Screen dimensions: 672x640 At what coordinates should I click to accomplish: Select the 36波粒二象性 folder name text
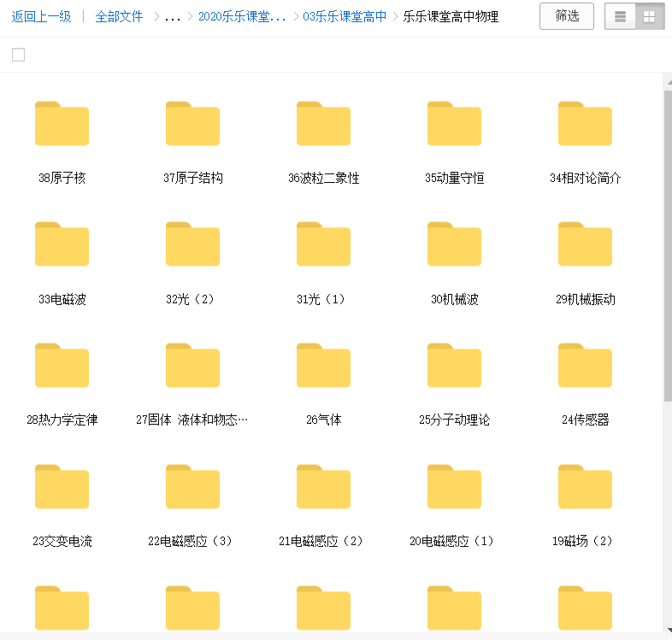coord(323,178)
